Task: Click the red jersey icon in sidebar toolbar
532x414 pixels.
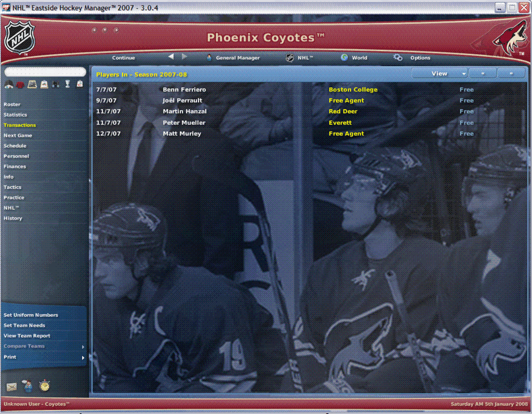Action: click(x=20, y=85)
